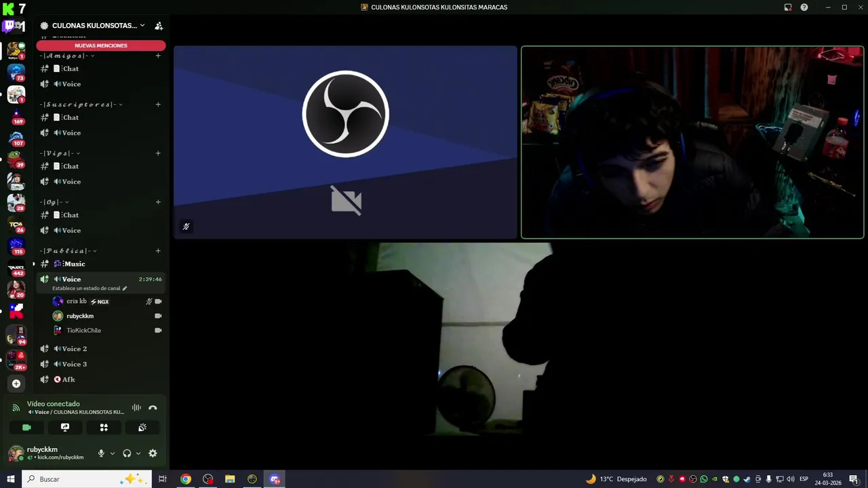Create channel in Vips category
The image size is (868, 488).
click(x=158, y=153)
